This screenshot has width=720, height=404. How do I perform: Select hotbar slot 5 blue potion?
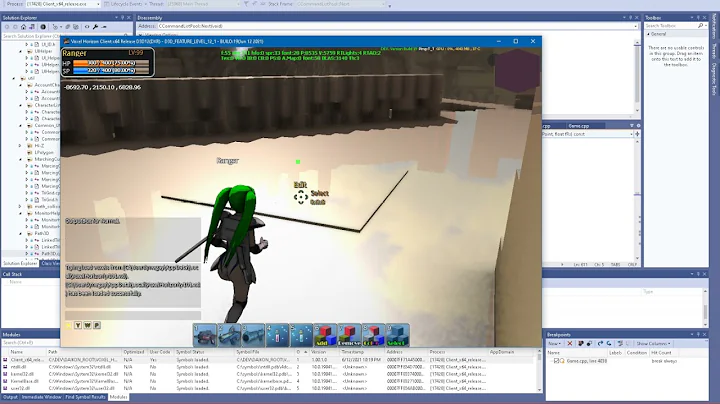[x=301, y=335]
